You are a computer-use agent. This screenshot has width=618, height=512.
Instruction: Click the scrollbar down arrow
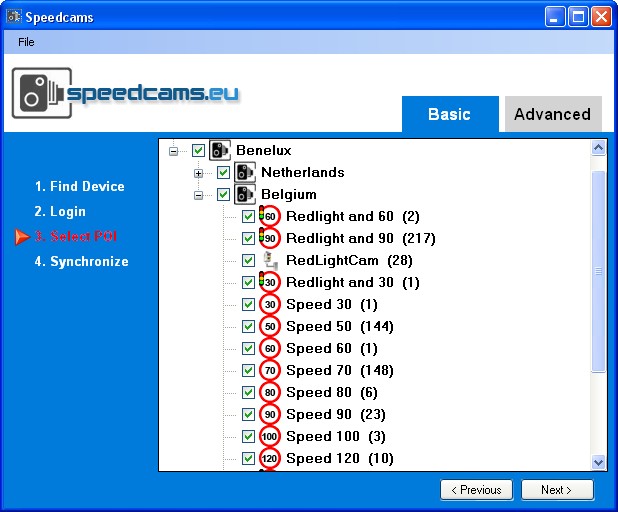click(x=598, y=462)
